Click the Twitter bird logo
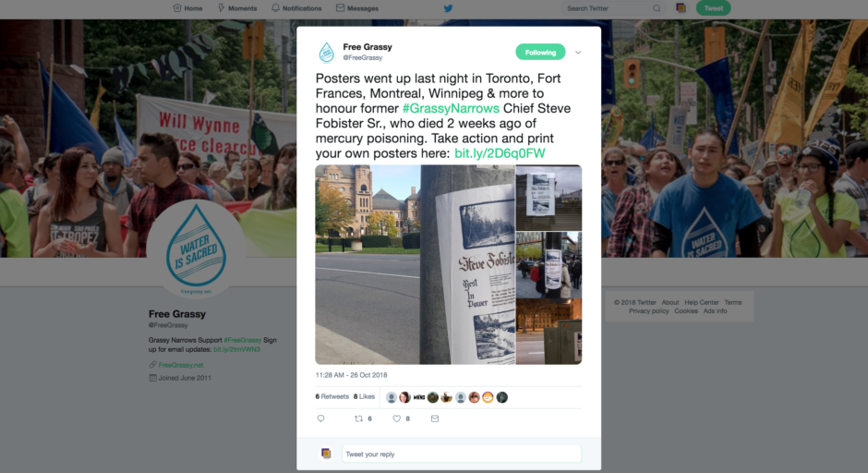 click(x=448, y=8)
